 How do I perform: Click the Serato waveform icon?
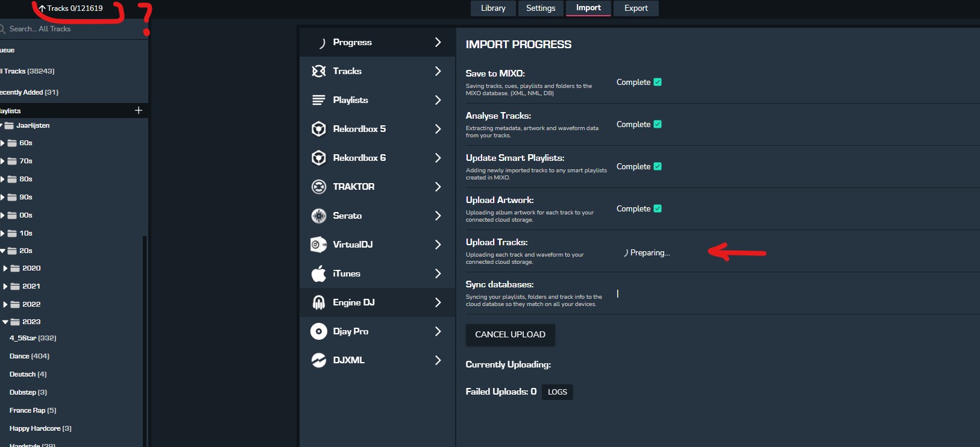click(318, 216)
